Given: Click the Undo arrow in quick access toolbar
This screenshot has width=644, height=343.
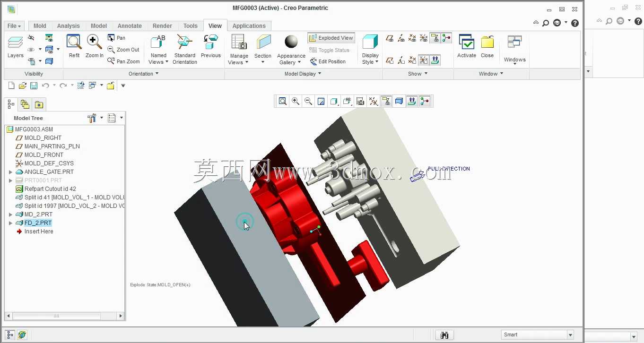Looking at the screenshot, I should pos(45,86).
